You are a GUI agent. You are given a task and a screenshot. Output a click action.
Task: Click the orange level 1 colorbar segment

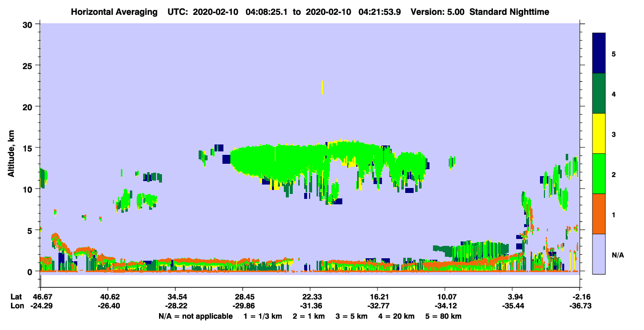(x=599, y=214)
